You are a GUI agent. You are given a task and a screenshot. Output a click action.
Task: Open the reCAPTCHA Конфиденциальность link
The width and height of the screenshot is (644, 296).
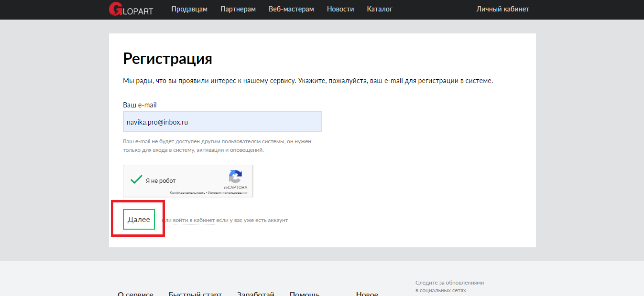click(187, 193)
